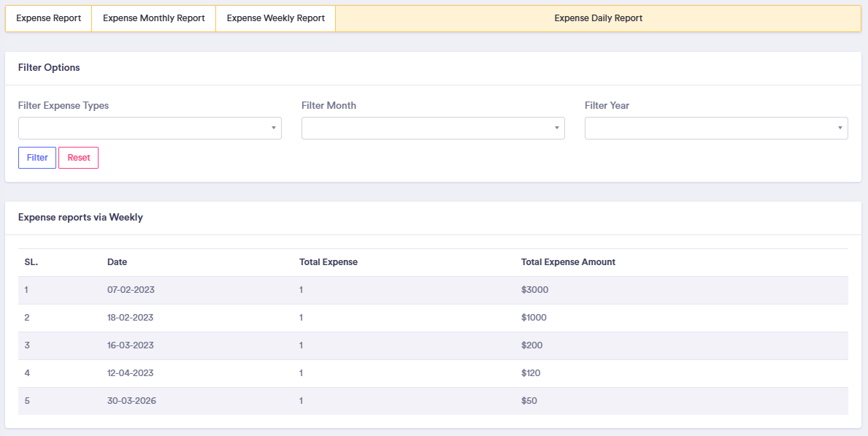Click the 16-03-2023 date entry
The width and height of the screenshot is (868, 436).
click(131, 345)
